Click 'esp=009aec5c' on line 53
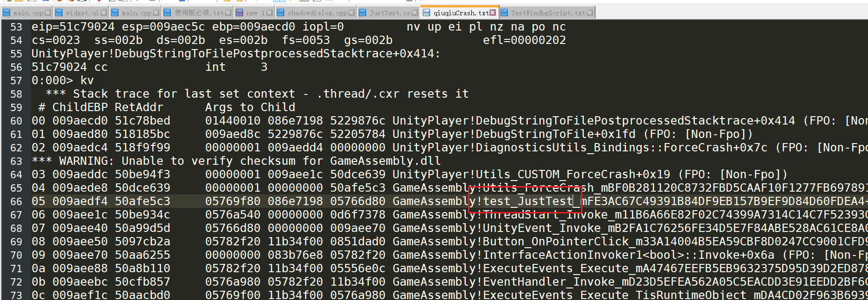 (x=163, y=27)
